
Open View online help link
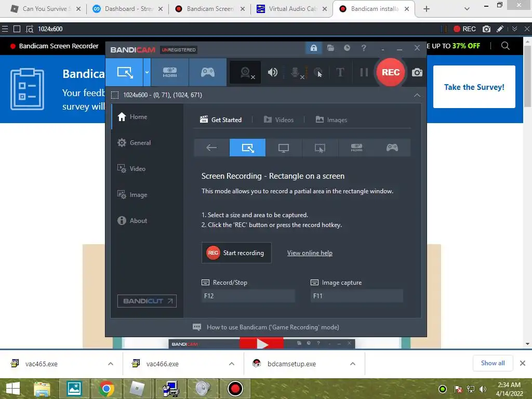pyautogui.click(x=310, y=253)
